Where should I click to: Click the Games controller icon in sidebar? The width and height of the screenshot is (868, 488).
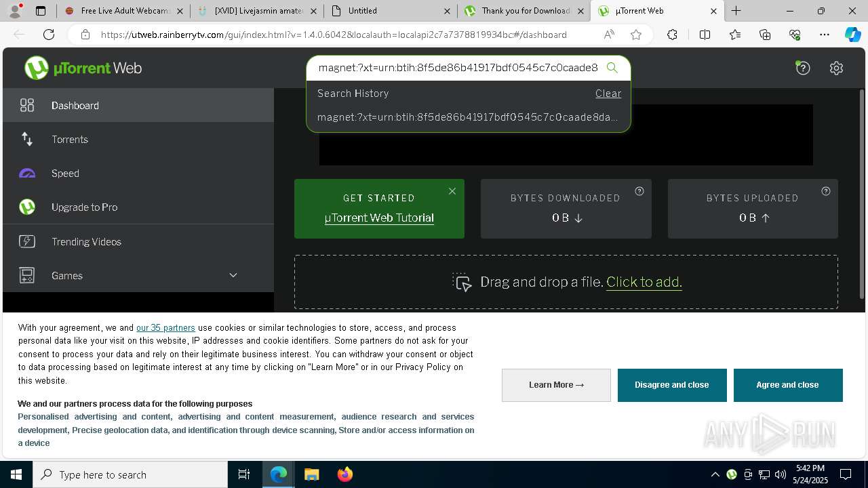click(27, 275)
